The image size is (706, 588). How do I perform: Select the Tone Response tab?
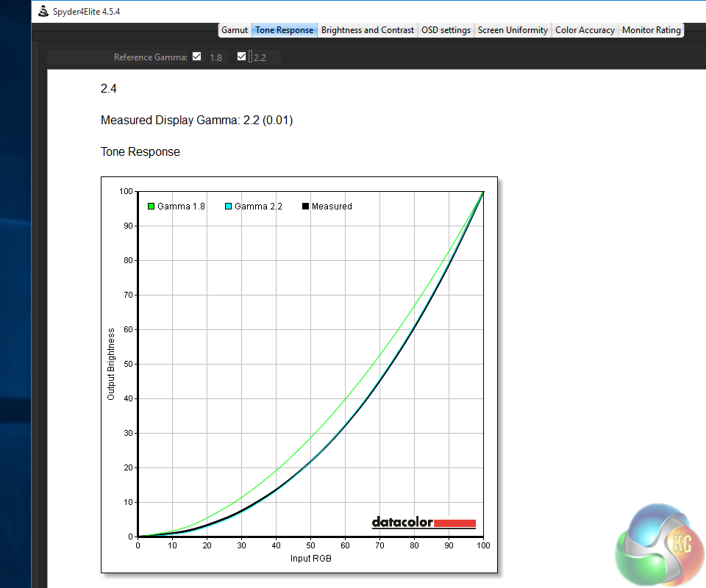[x=284, y=30]
